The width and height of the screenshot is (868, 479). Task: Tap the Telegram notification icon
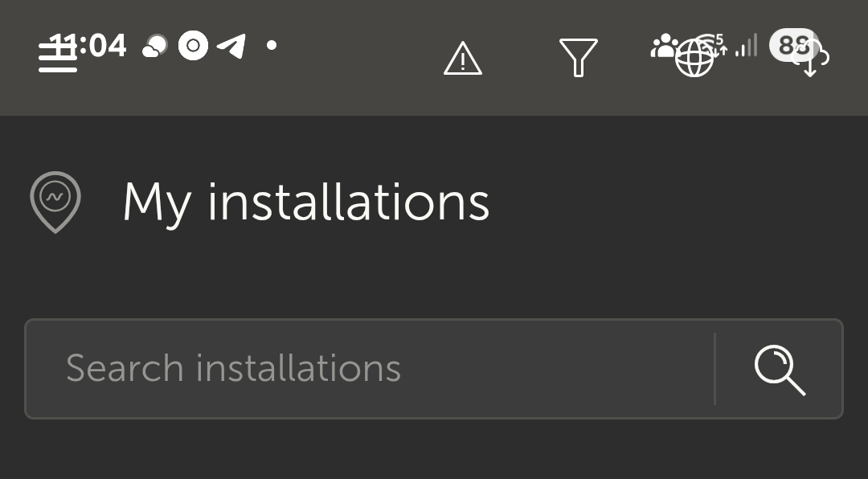(231, 46)
